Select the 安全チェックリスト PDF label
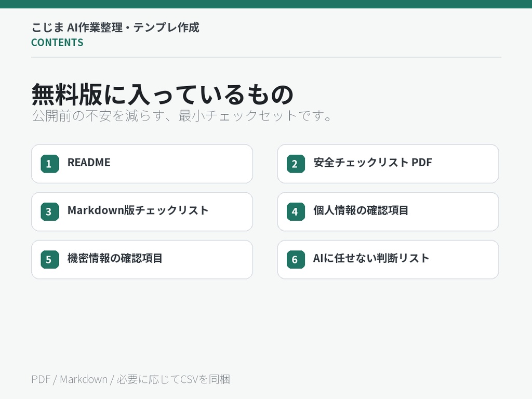Viewport: 532px width, 399px height. point(373,163)
